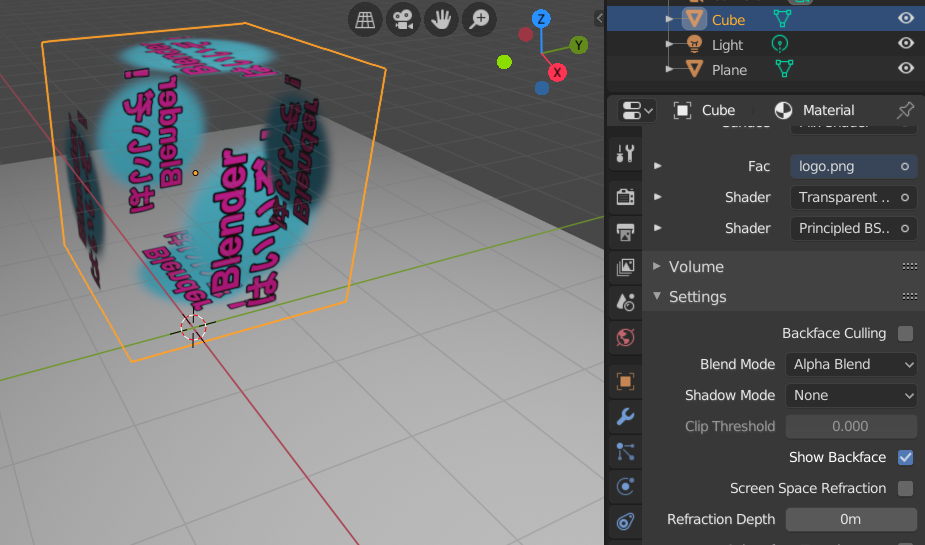Click the Volume panel drag grip

point(909,267)
